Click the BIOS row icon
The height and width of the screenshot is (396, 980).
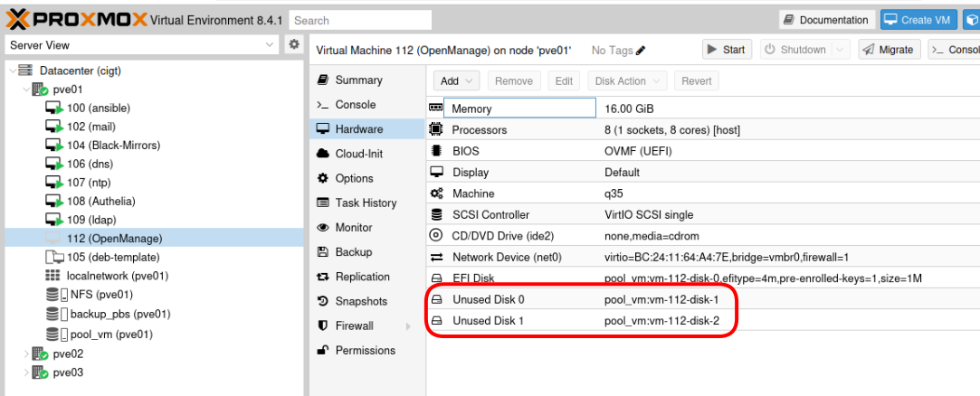click(x=436, y=151)
